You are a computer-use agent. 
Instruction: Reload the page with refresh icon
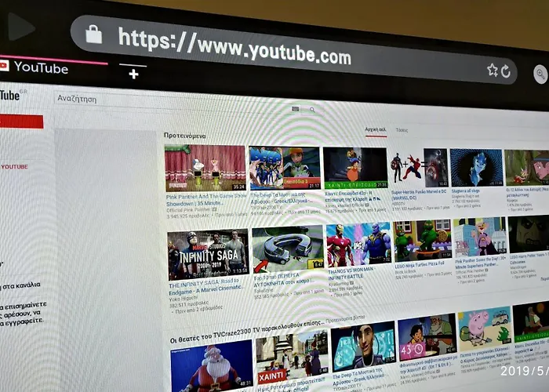(x=506, y=71)
